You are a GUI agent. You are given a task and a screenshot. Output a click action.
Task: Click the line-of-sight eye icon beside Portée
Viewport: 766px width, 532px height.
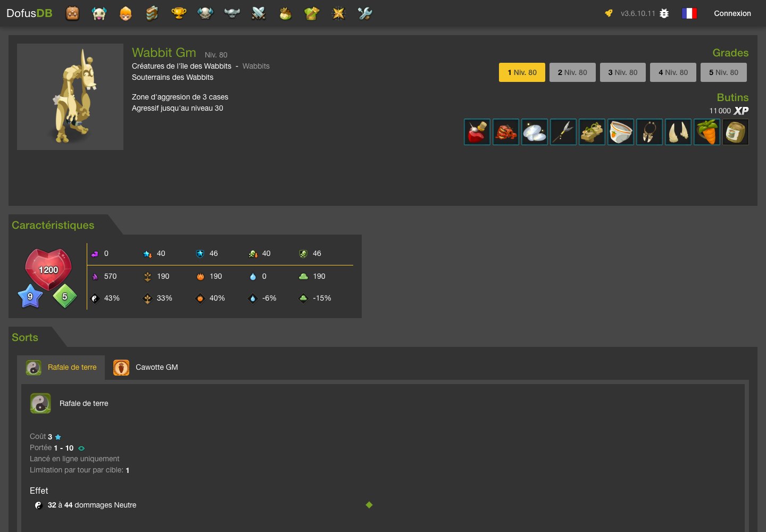coord(81,448)
